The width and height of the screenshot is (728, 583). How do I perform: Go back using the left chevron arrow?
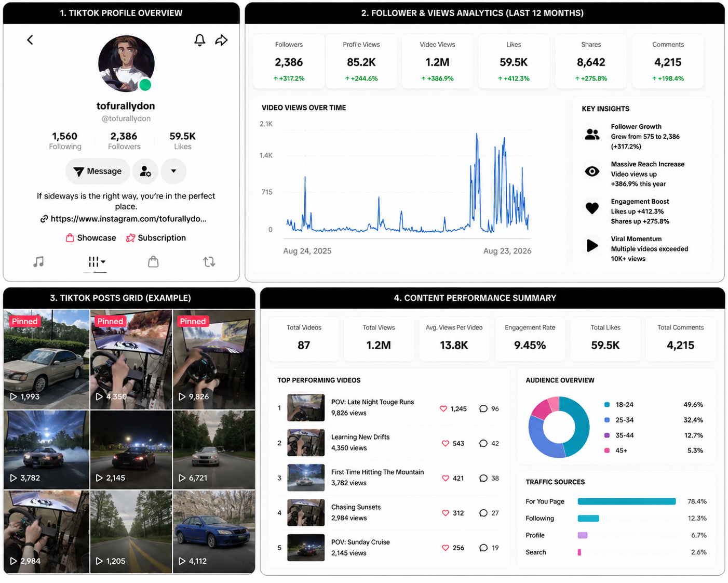coord(30,39)
